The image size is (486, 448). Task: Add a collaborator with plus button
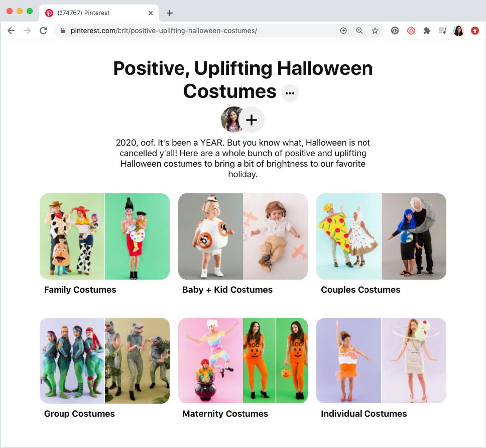[252, 120]
